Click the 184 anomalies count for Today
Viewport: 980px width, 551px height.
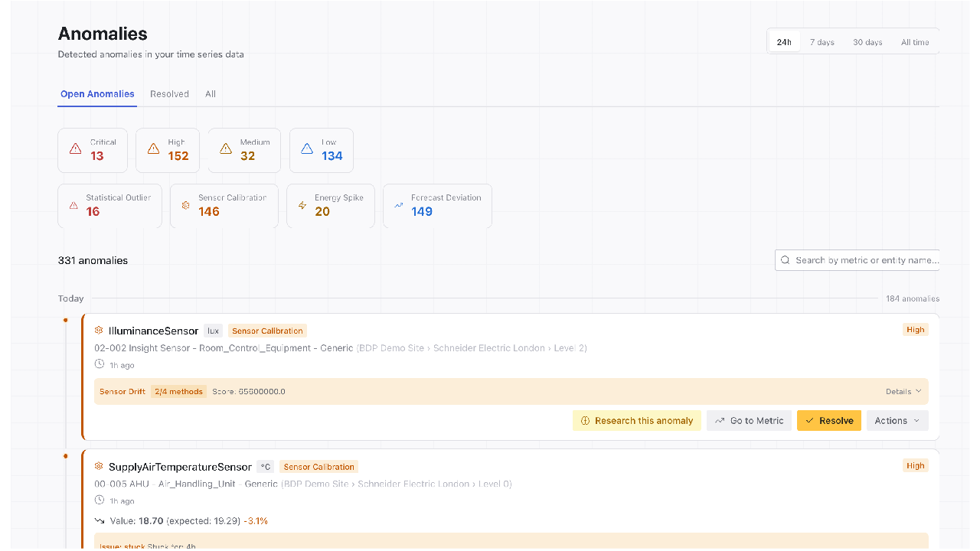pos(913,298)
